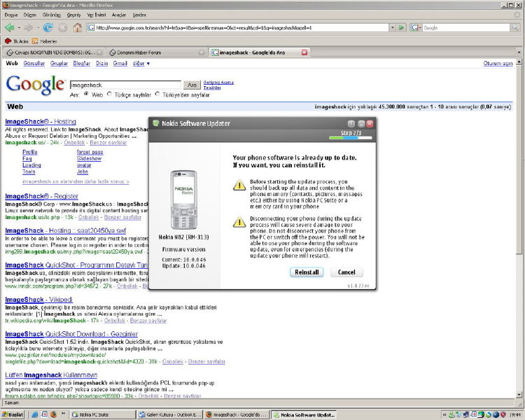Click Cancel in Nokia Software Updater
525x420 pixels.
[346, 272]
